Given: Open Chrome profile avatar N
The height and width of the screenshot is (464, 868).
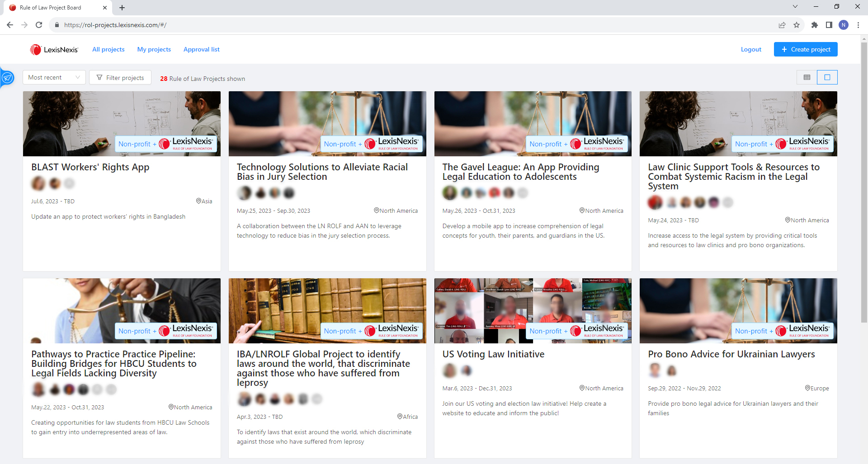Looking at the screenshot, I should point(844,25).
